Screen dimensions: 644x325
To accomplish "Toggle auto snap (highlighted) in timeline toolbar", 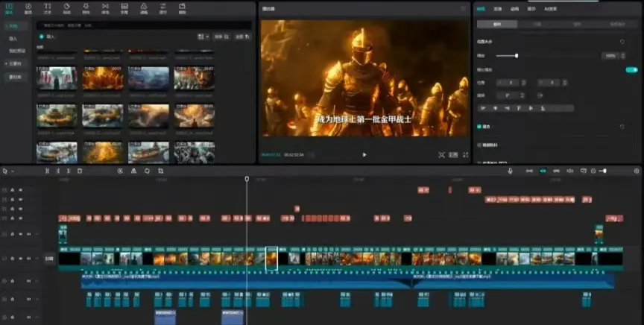I will click(x=543, y=171).
